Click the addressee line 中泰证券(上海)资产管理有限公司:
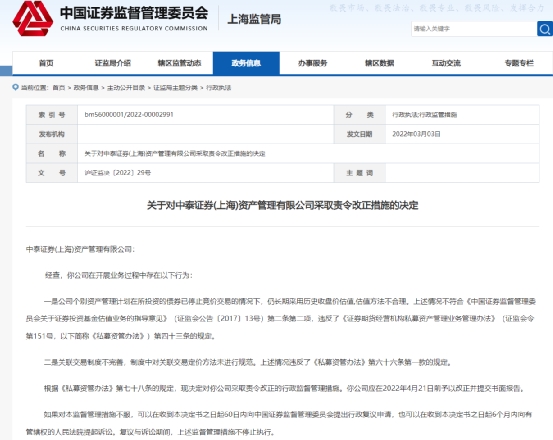The height and width of the screenshot is (440, 553). pyautogui.click(x=80, y=249)
